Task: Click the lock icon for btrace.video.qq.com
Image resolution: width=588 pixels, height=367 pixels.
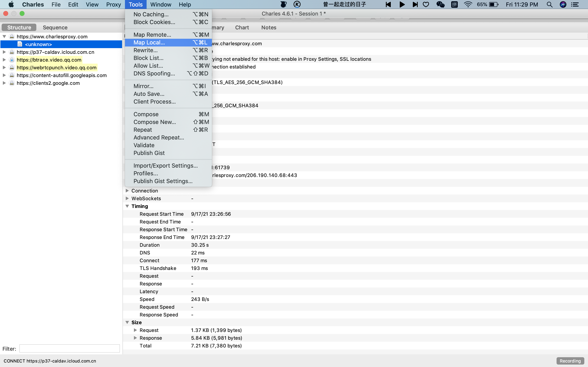Action: pos(12,60)
